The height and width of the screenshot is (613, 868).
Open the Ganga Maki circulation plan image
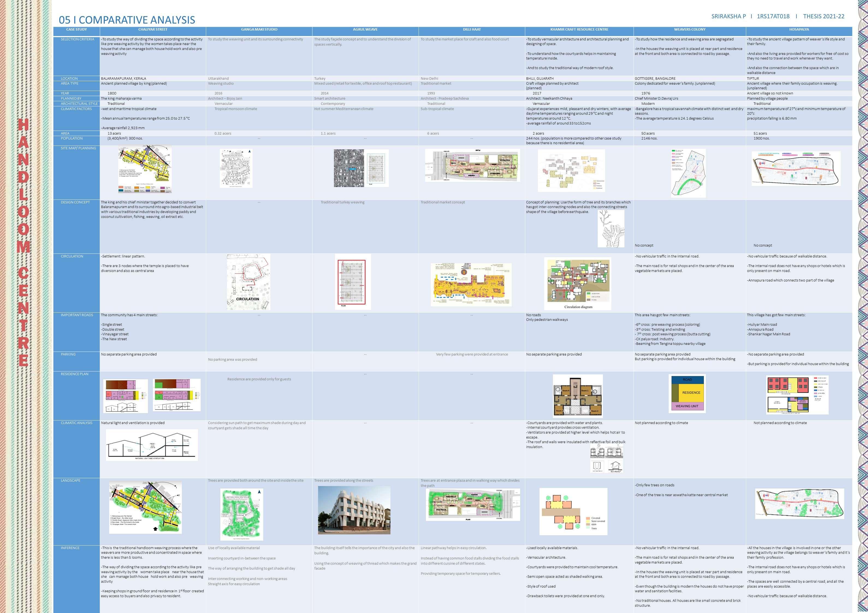click(248, 282)
